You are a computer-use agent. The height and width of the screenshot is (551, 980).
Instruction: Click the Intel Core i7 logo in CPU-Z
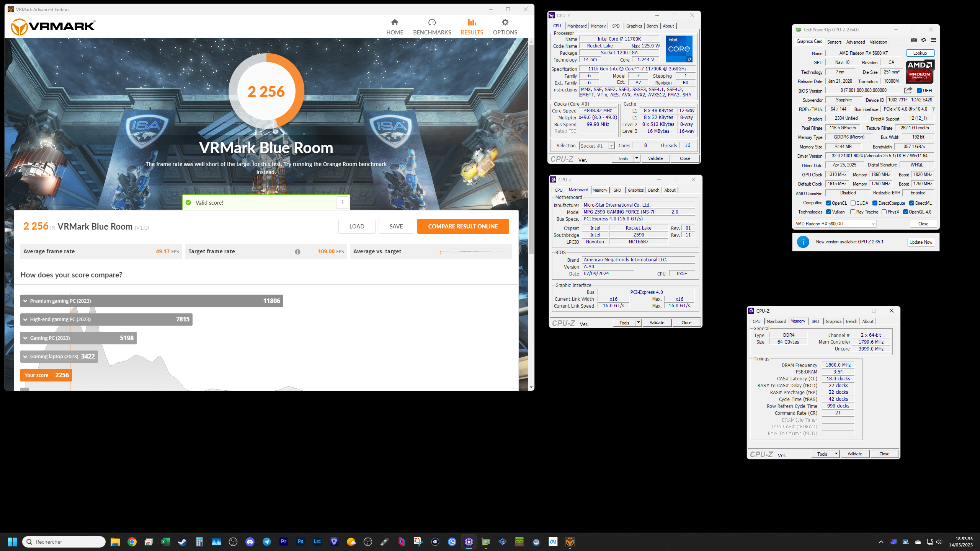(x=679, y=49)
